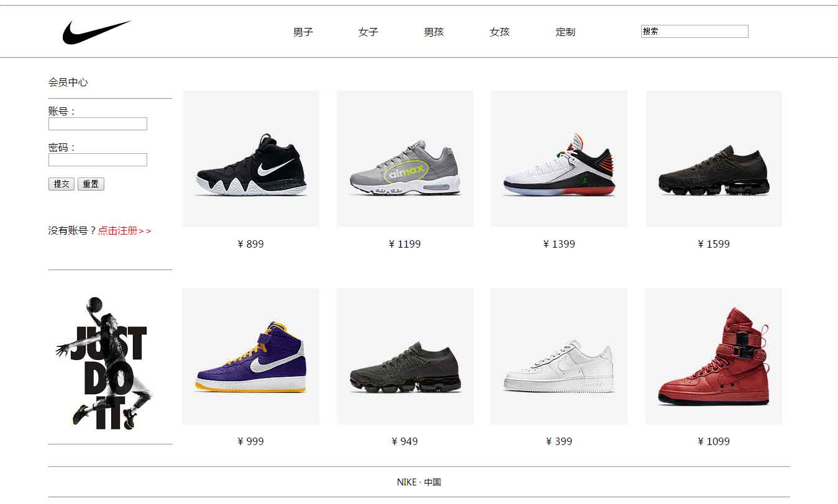The width and height of the screenshot is (838, 504).
Task: Go to the 男孩 category
Action: tap(434, 32)
